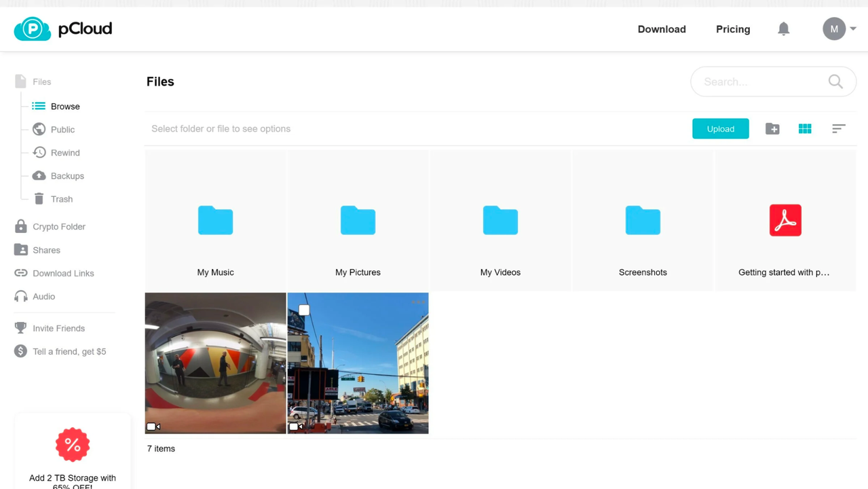The height and width of the screenshot is (489, 868).
Task: Open the Screenshots folder
Action: (643, 221)
